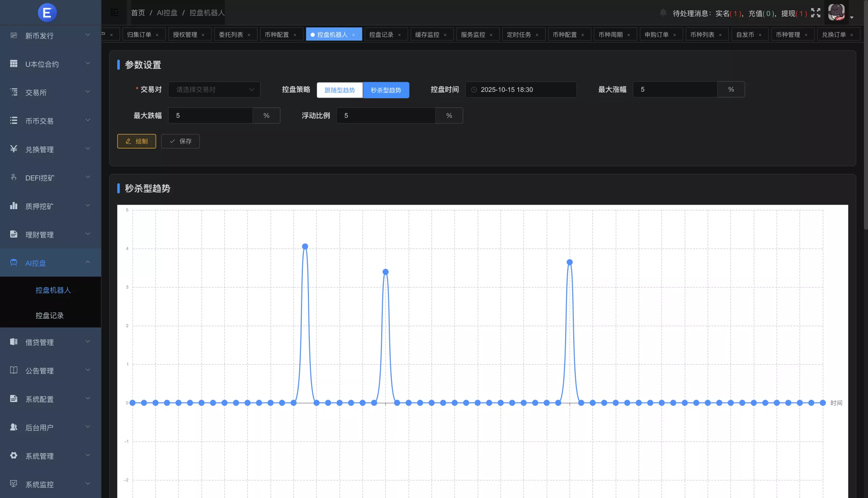This screenshot has width=868, height=498.
Task: Close the 缓存监控 tab
Action: tap(445, 35)
